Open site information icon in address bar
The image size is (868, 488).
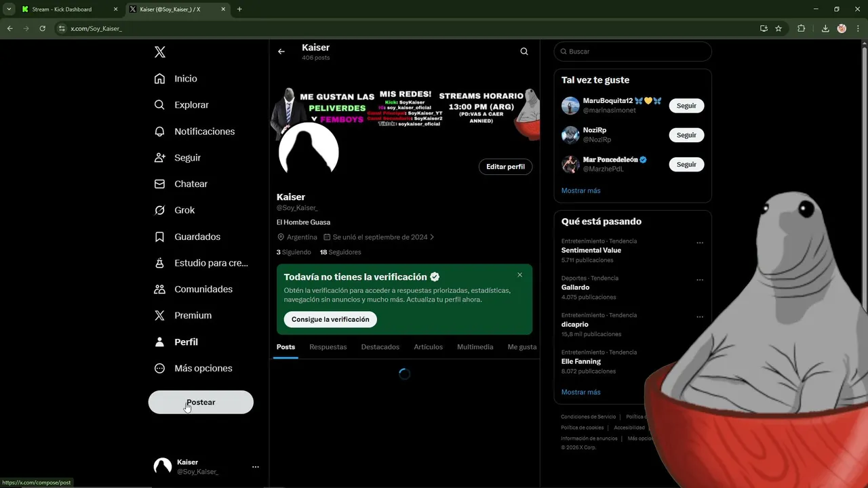click(x=62, y=28)
